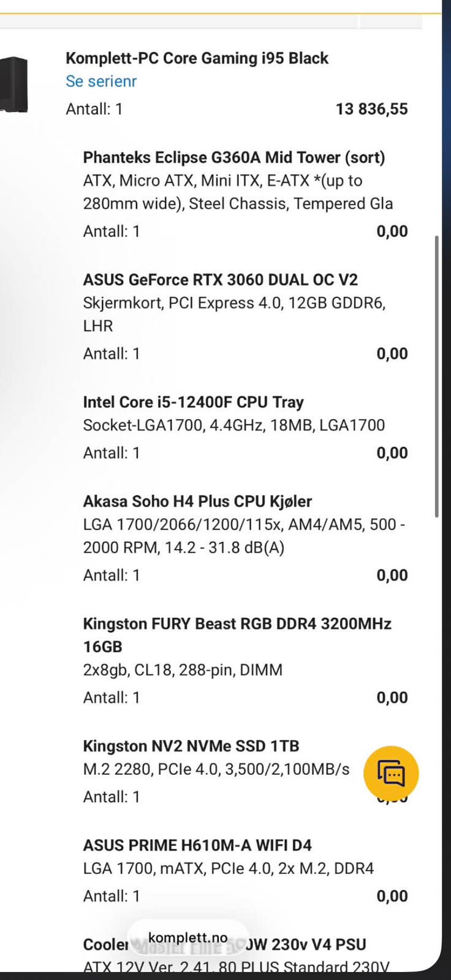The width and height of the screenshot is (451, 980).
Task: Open the yellow live chat bubble
Action: [391, 774]
